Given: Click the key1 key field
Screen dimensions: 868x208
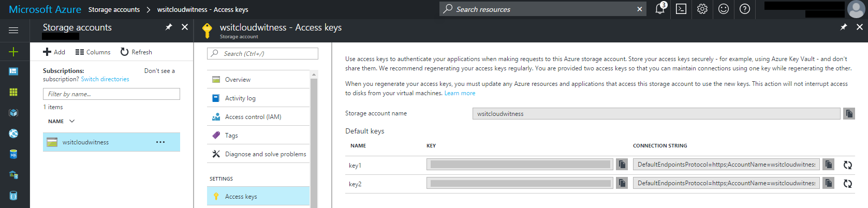Looking at the screenshot, I should click(x=520, y=165).
